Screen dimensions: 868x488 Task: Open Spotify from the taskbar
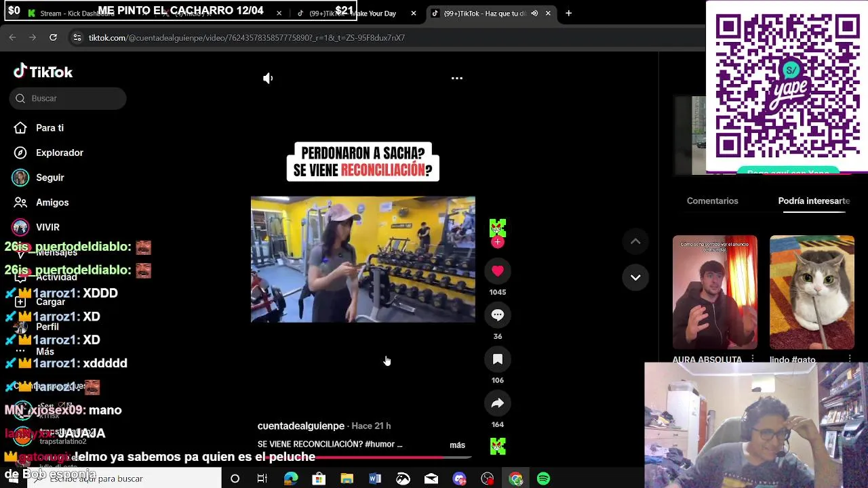pos(543,479)
